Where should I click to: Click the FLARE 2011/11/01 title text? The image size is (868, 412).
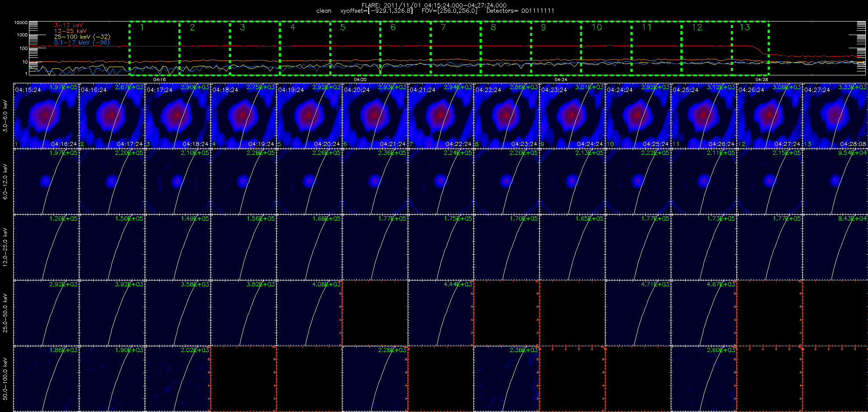[x=434, y=5]
